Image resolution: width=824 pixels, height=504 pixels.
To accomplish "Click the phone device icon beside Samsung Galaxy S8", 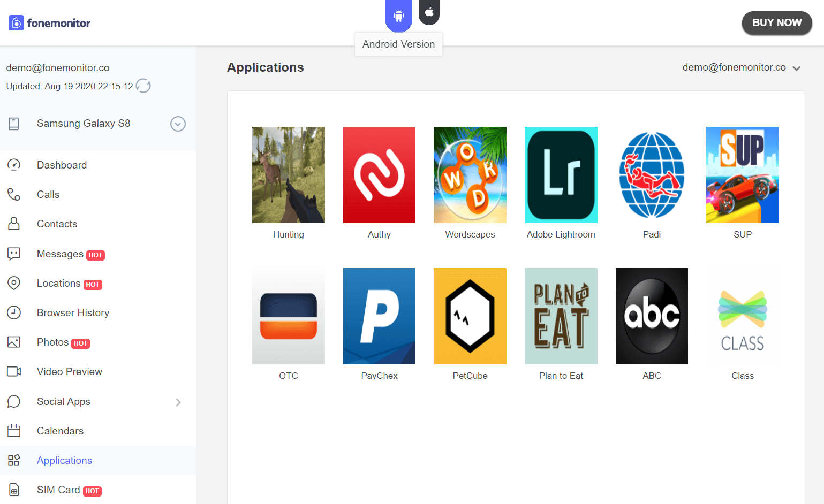I will point(14,124).
